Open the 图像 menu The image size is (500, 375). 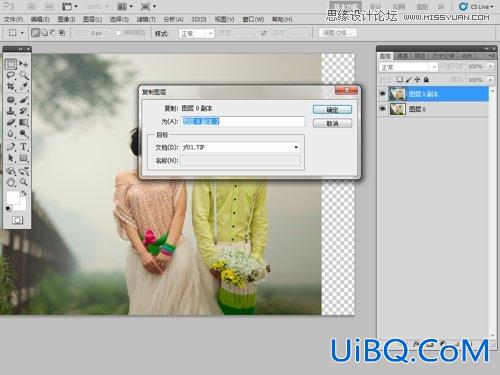66,20
